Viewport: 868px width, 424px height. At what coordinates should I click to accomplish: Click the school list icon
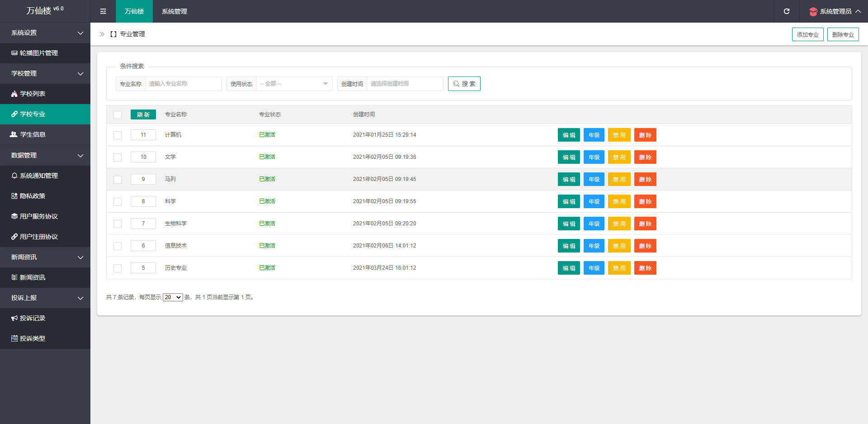click(14, 94)
